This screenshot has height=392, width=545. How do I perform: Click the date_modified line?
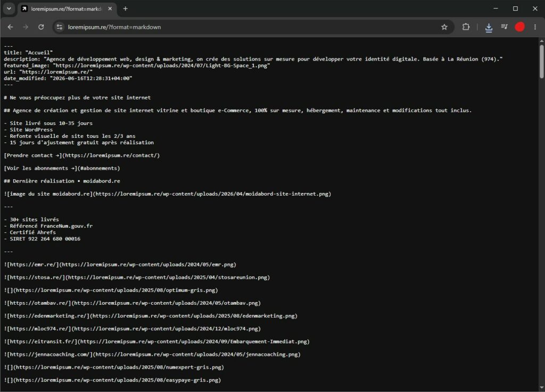pyautogui.click(x=68, y=79)
